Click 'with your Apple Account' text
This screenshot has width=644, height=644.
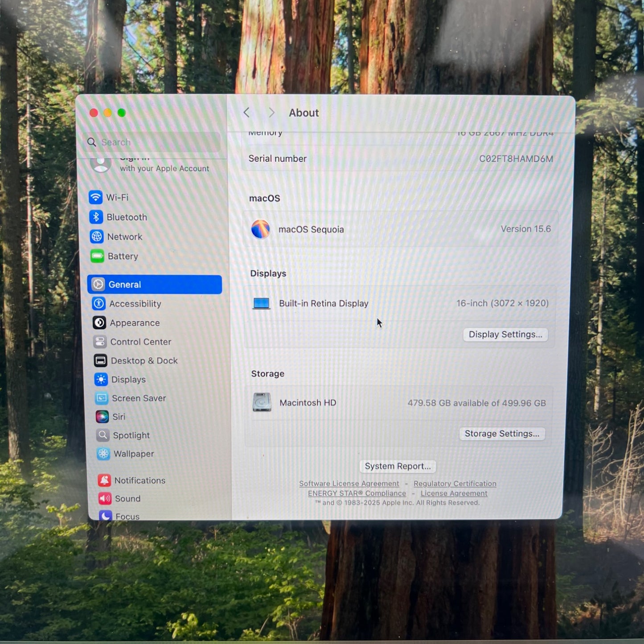click(x=164, y=168)
